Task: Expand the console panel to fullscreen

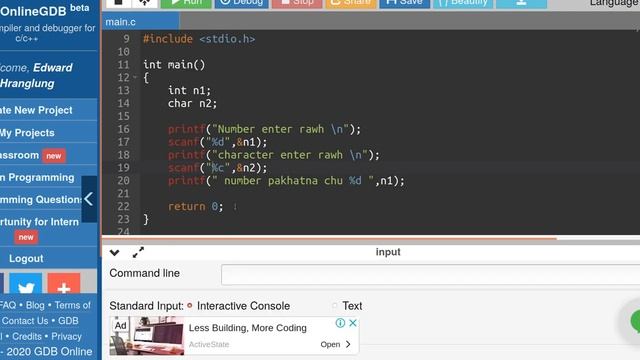Action: [138, 252]
